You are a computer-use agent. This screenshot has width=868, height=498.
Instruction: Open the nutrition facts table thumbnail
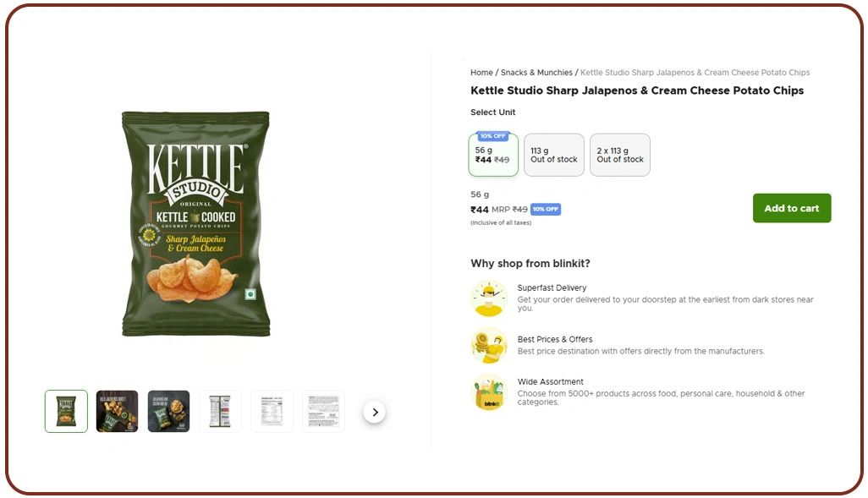pyautogui.click(x=272, y=412)
